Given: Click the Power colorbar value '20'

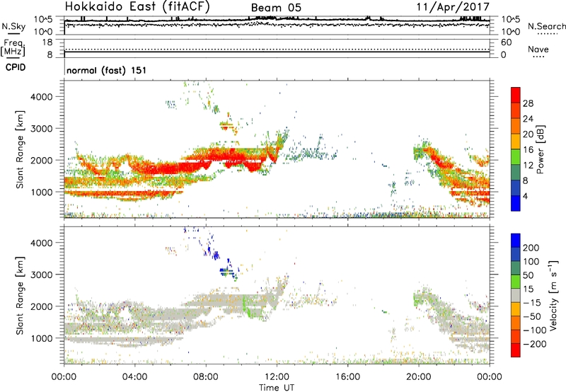Looking at the screenshot, I should (528, 134).
